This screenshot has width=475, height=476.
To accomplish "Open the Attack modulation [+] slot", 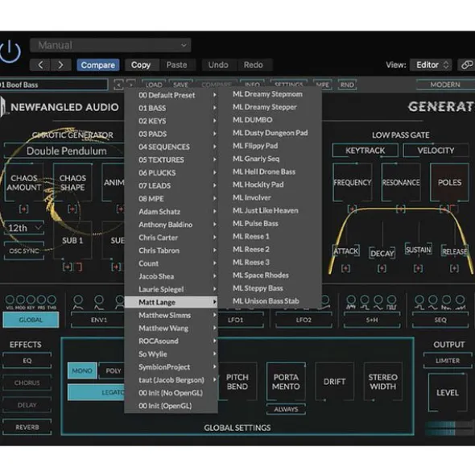I will tap(345, 268).
